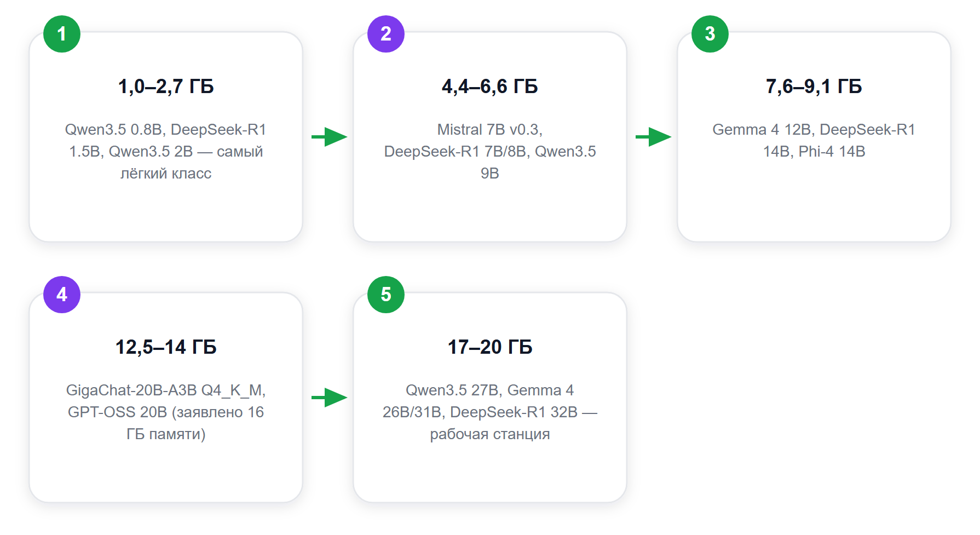Click the Mistral 7B v0.3 description text
This screenshot has height=535, width=980.
490,152
